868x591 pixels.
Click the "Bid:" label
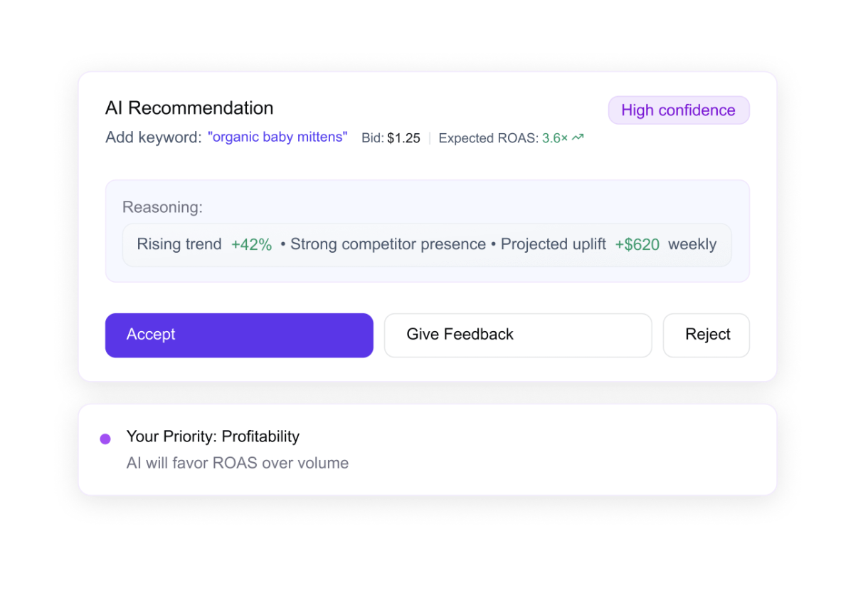[x=372, y=138]
